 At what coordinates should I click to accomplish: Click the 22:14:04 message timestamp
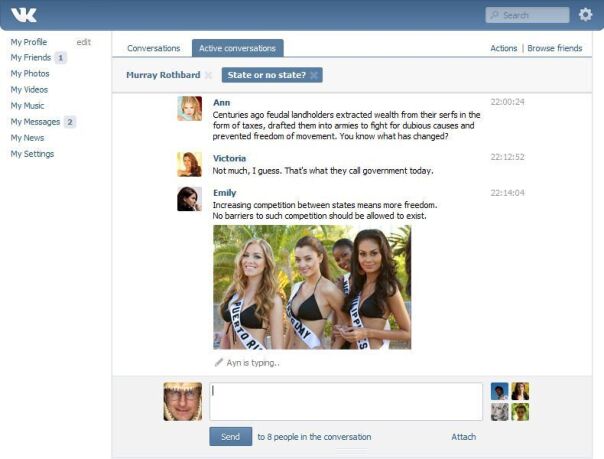coord(507,193)
